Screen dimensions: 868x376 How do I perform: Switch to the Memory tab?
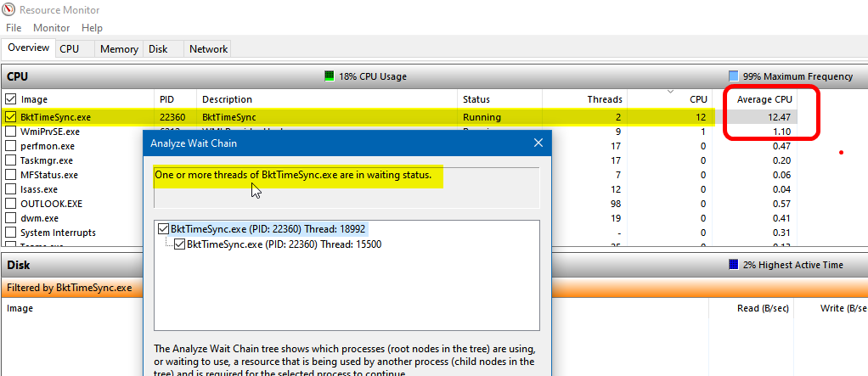119,48
